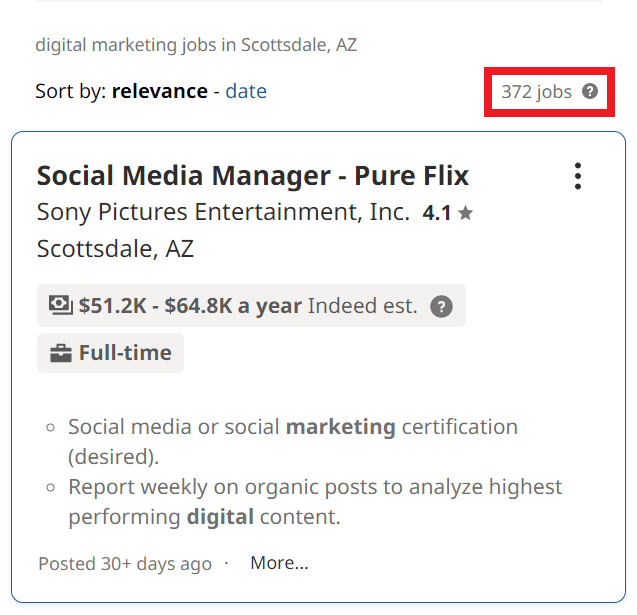Click the 372 jobs count text

coord(536,91)
